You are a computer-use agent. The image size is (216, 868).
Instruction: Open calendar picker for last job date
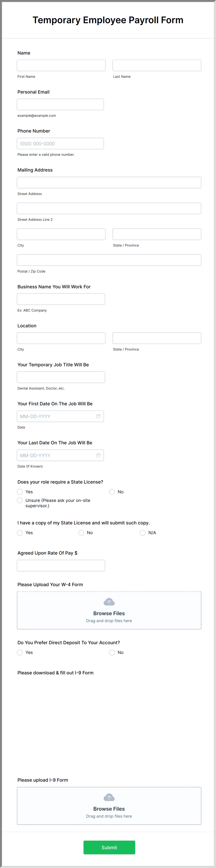98,455
